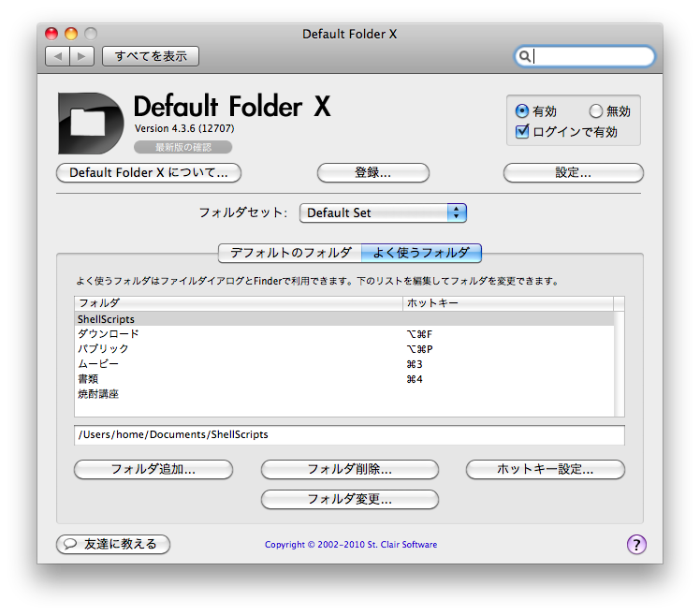Viewport: 700px width, 615px height.
Task: Toggle the ログインで有効 checkbox
Action: (521, 131)
